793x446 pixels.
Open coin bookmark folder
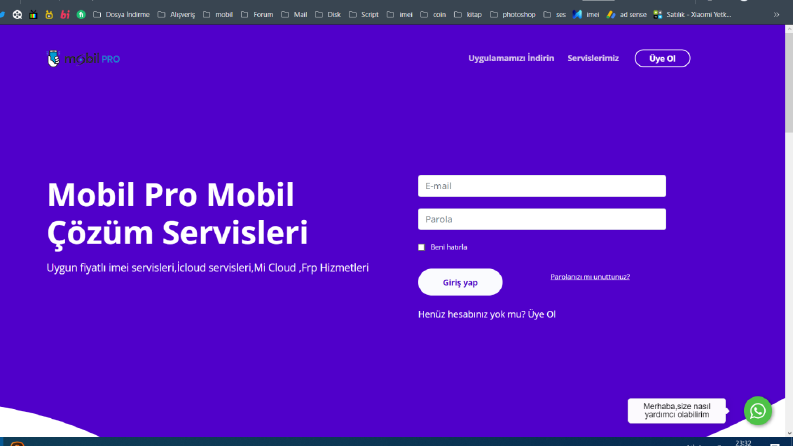[433, 15]
